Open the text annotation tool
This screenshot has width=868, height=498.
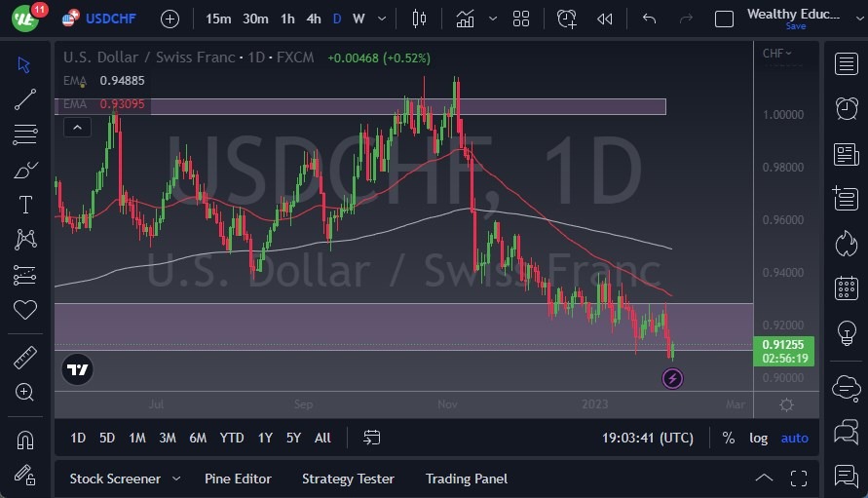point(25,205)
